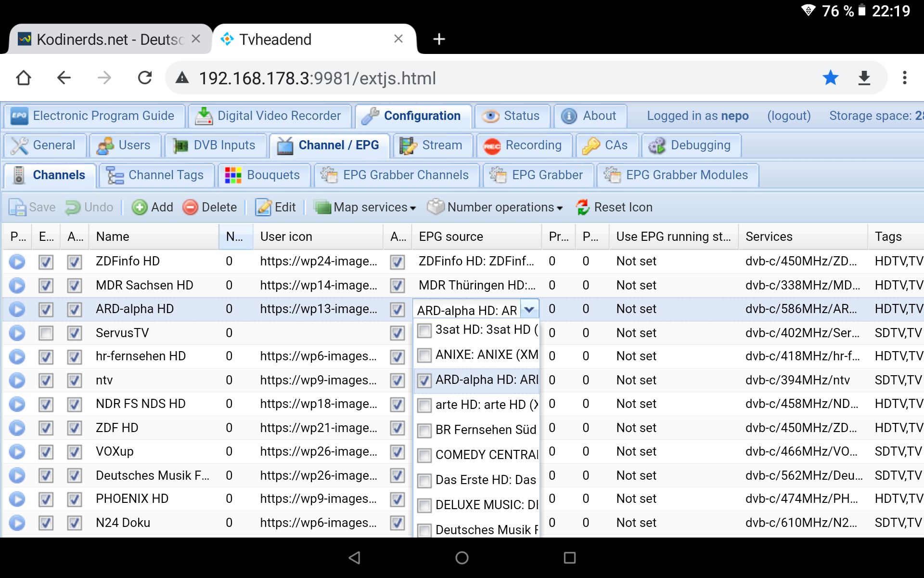Image resolution: width=924 pixels, height=578 pixels.
Task: Sort by Services column header
Action: click(x=803, y=236)
